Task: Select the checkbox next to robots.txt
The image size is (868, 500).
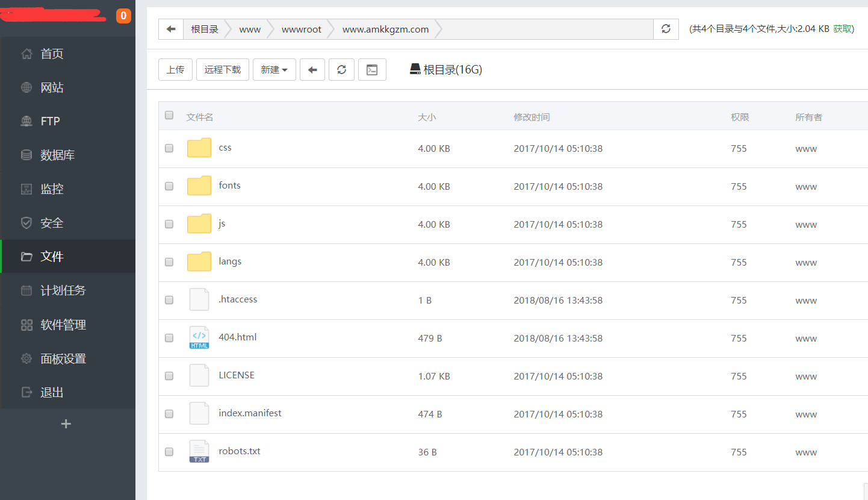Action: 169,452
